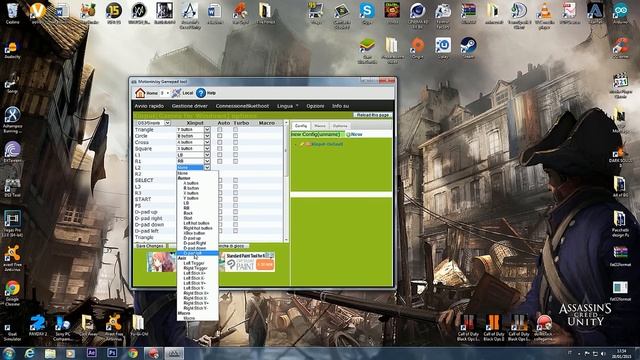Toggle Turbo checkbox in SELECT row
The height and width of the screenshot is (360, 640).
236,180
